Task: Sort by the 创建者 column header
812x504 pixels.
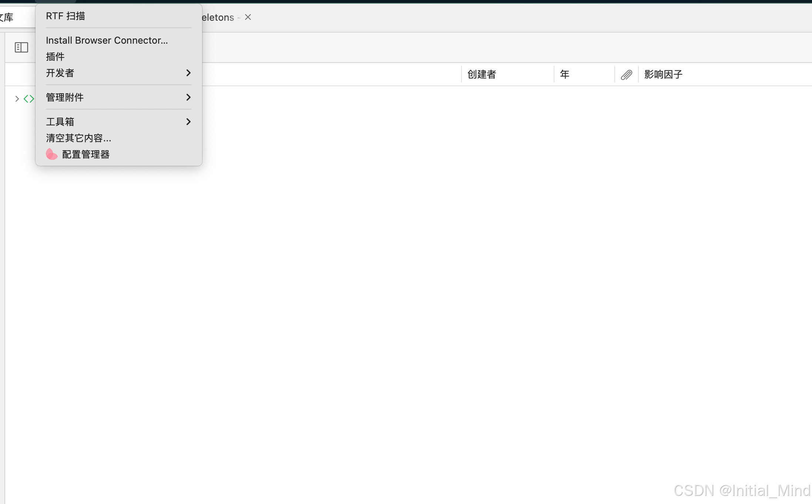Action: click(482, 74)
